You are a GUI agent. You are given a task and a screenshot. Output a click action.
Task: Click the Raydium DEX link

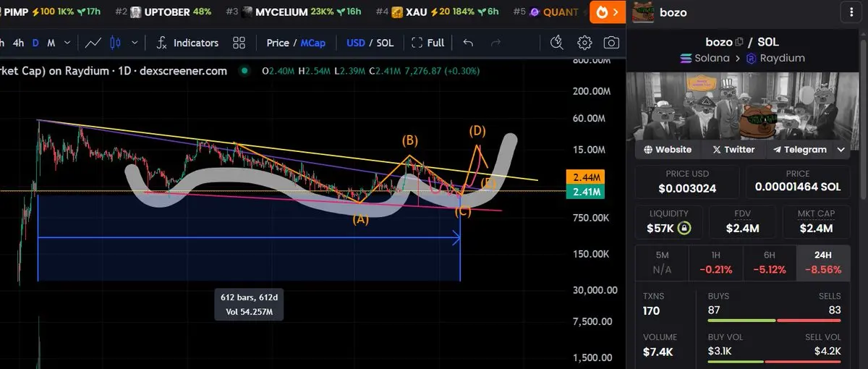775,58
